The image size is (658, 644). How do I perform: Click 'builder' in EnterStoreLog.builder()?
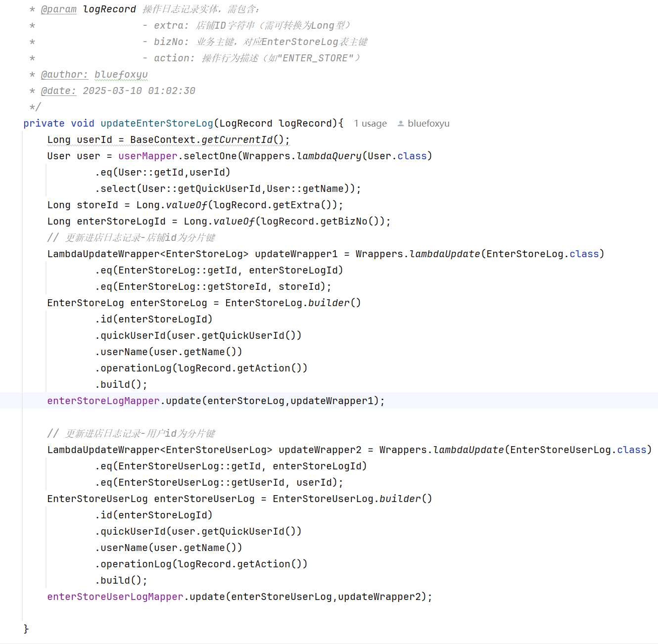click(329, 303)
